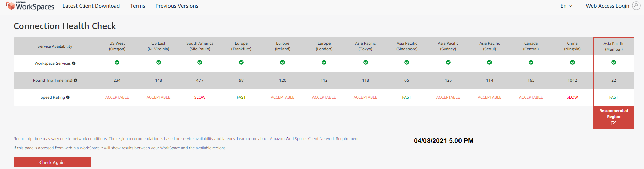Click the round trip value 22

[614, 80]
